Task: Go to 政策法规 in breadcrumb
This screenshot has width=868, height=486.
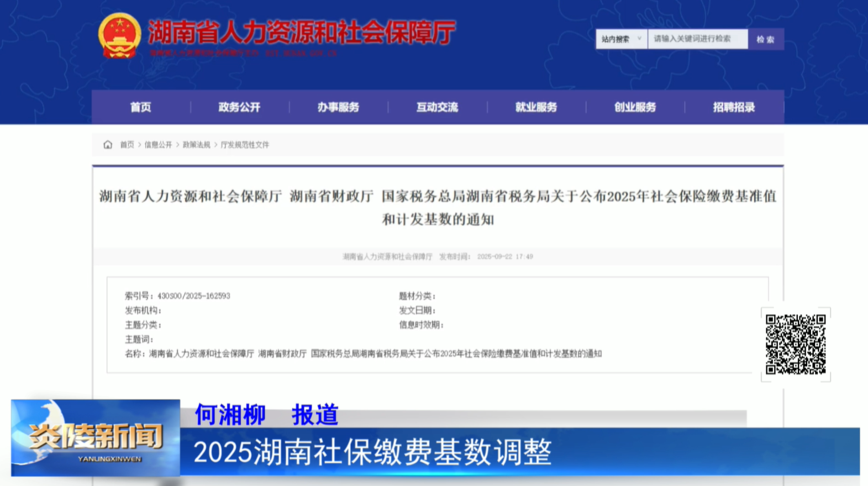Action: [196, 145]
